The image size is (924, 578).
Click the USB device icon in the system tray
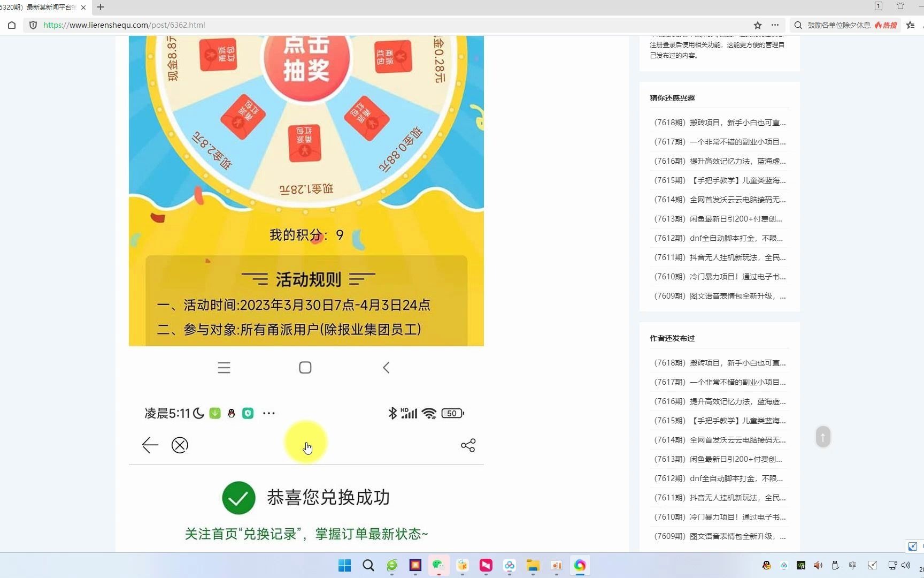(835, 565)
